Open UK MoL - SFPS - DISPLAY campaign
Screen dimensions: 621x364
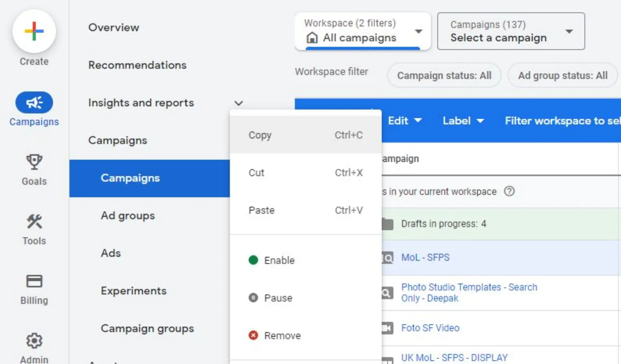(x=454, y=357)
